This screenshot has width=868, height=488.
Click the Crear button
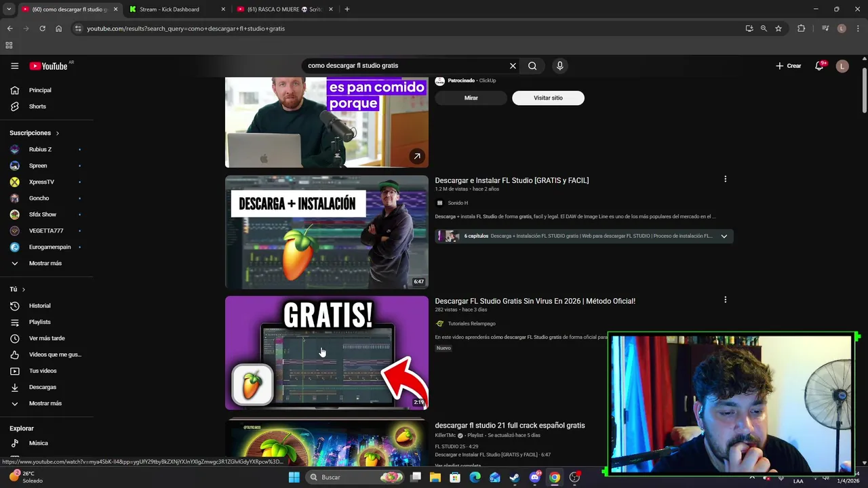[789, 66]
